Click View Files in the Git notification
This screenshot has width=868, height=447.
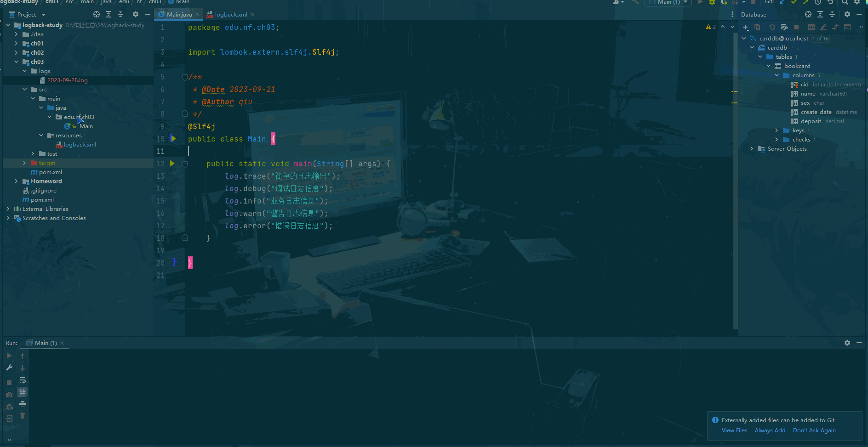(734, 430)
